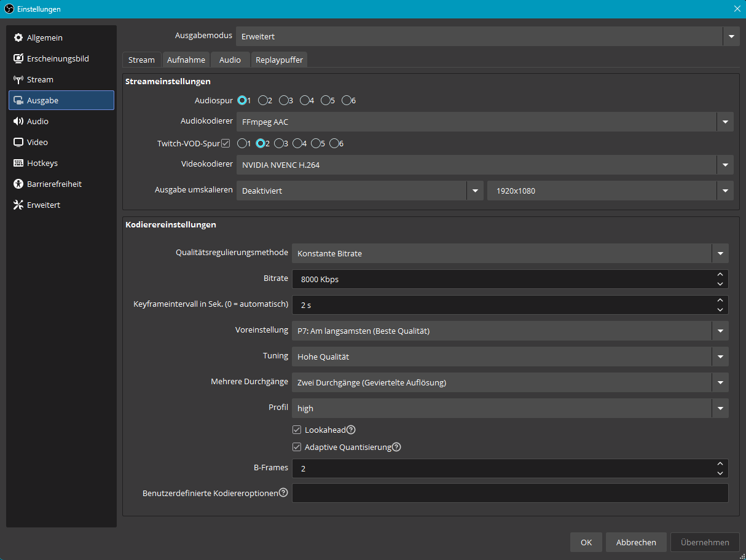This screenshot has width=746, height=560.
Task: Open the Erweitert settings section
Action: (41, 205)
